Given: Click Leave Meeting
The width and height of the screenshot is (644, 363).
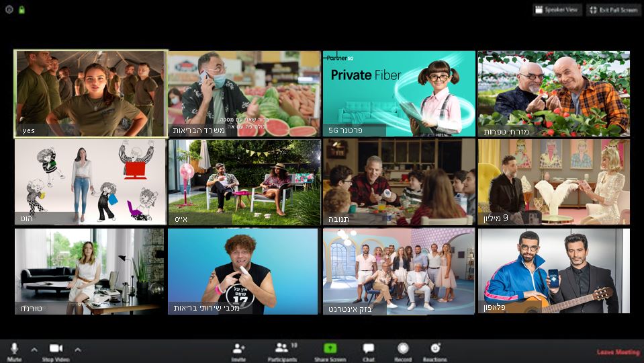Looking at the screenshot, I should pos(618,352).
